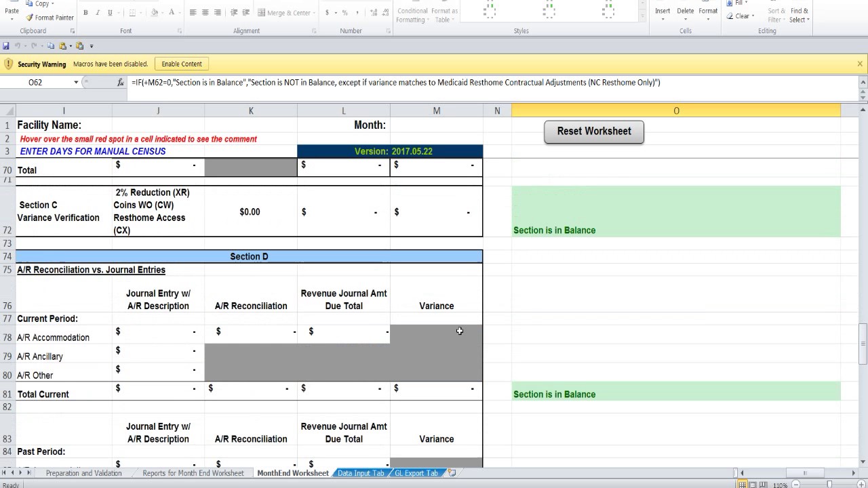
Task: Click the Reset Worksheet button
Action: point(594,131)
